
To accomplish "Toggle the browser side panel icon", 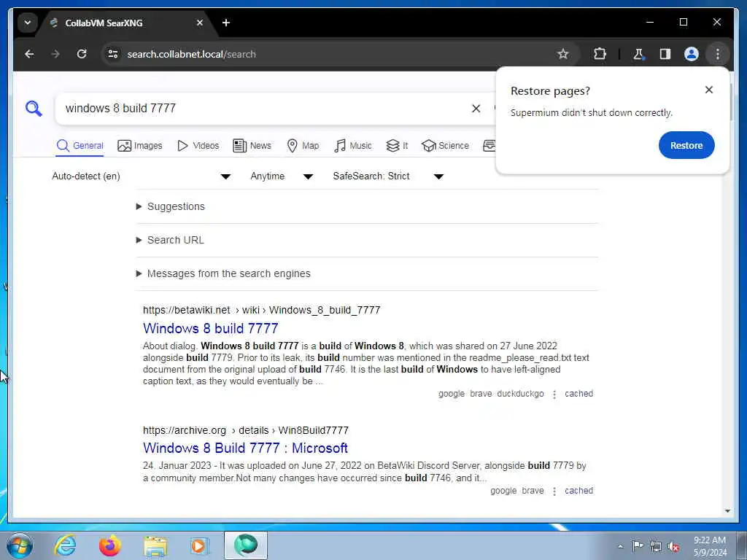I will point(665,54).
